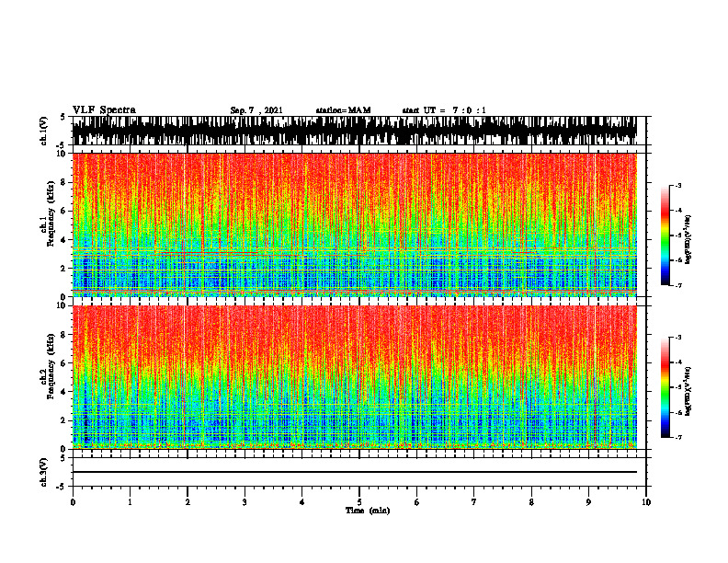Click the ch.1(V) waveform strip
Image resolution: width=728 pixels, height=563 pixels.
tap(354, 131)
